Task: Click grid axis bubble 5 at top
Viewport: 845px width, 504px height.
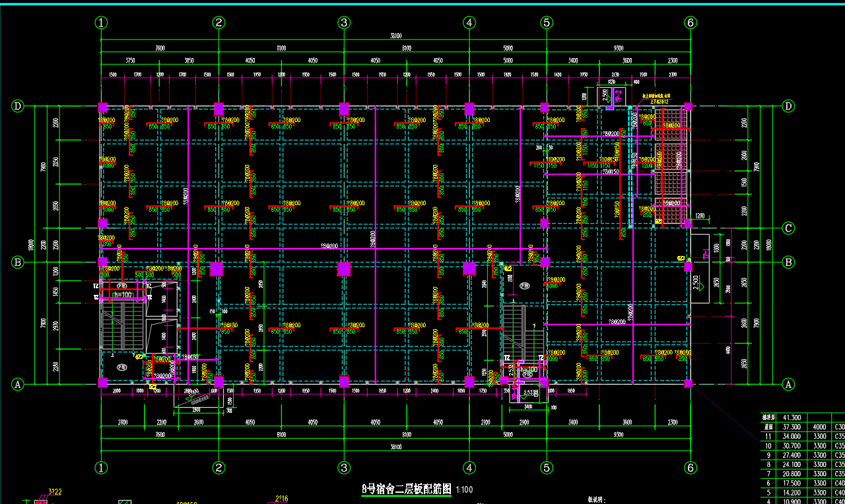Action: tap(547, 22)
